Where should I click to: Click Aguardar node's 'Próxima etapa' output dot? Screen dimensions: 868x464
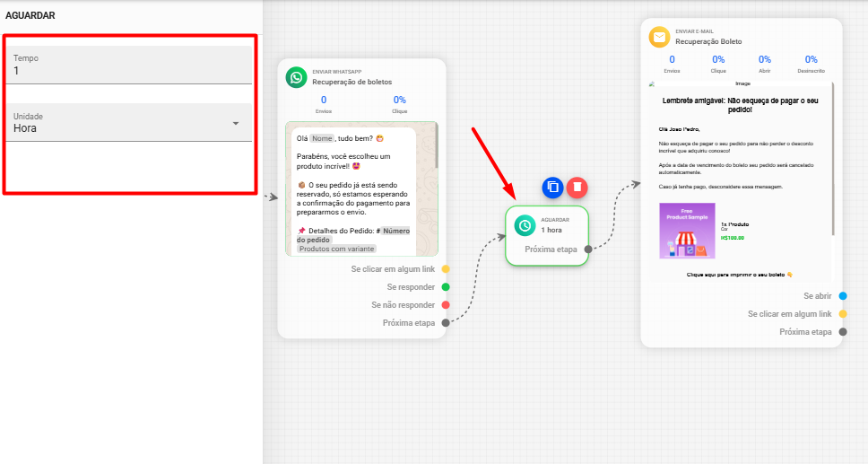point(587,250)
